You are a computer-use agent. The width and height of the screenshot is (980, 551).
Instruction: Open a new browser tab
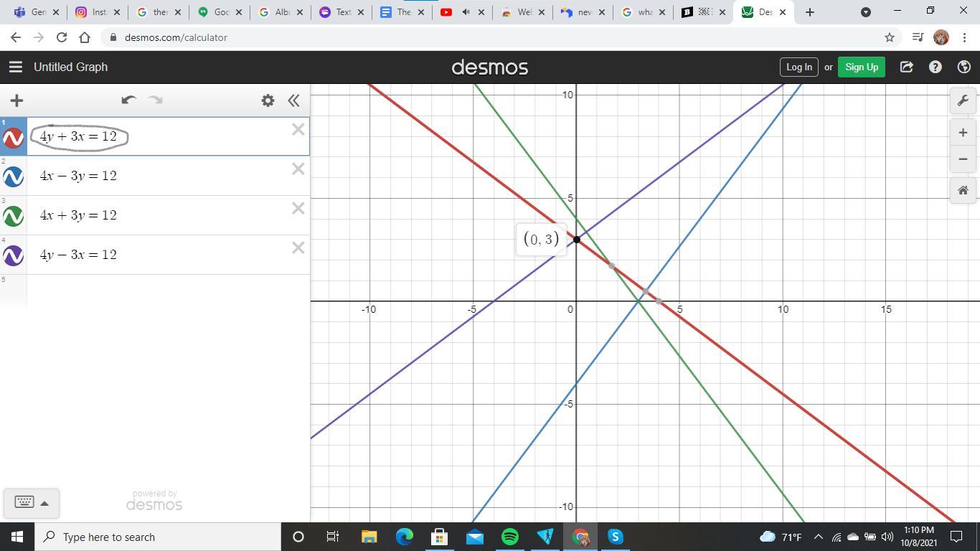click(810, 12)
